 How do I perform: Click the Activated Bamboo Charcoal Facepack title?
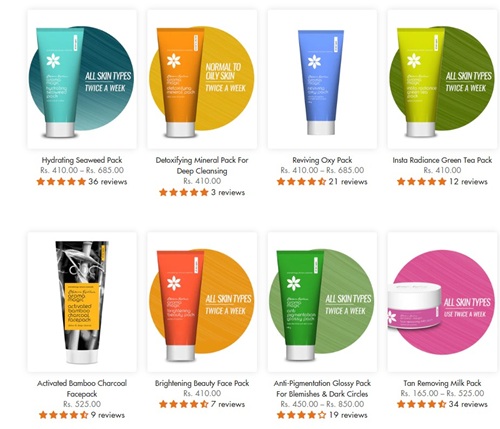click(82, 388)
